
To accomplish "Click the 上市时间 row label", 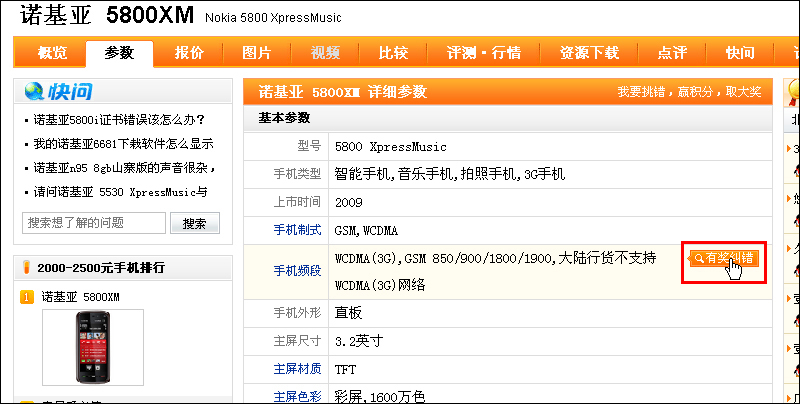I will pos(297,201).
